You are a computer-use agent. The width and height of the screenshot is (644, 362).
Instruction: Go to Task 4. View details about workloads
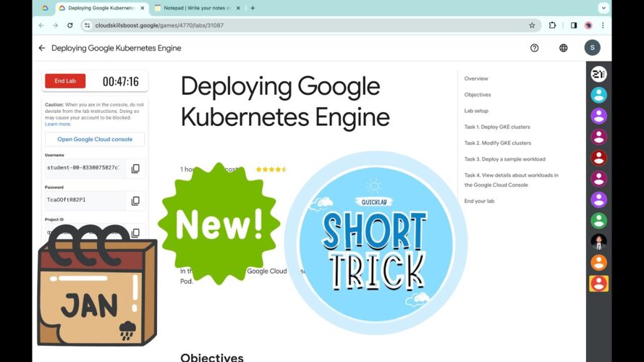[x=512, y=180]
